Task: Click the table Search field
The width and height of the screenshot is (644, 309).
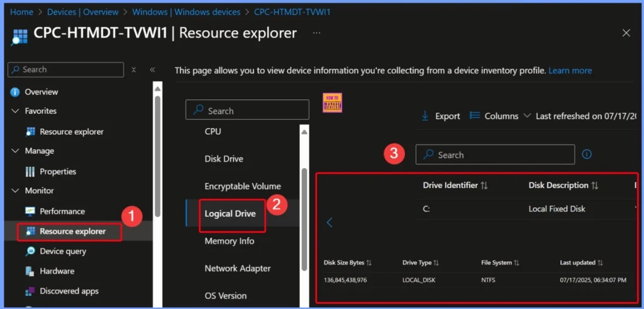Action: 495,155
